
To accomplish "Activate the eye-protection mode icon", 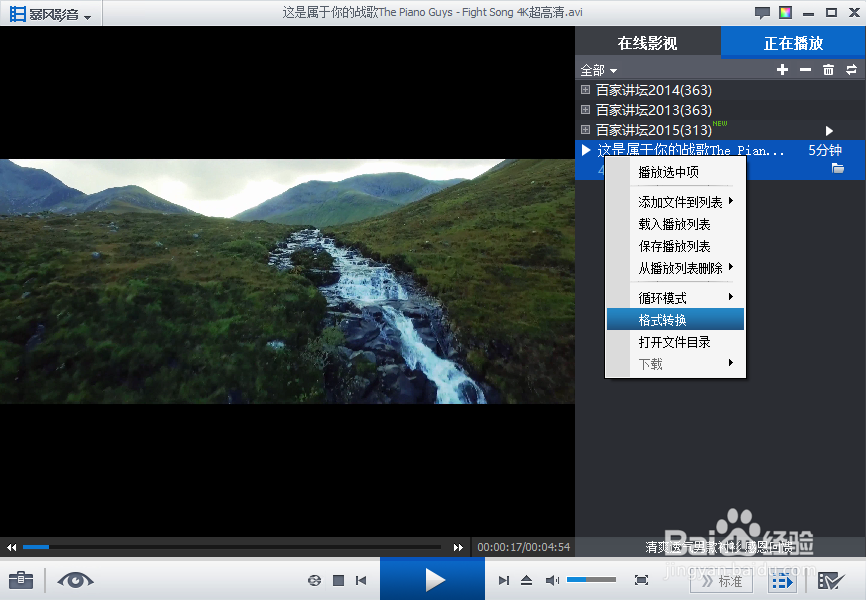I will (75, 580).
